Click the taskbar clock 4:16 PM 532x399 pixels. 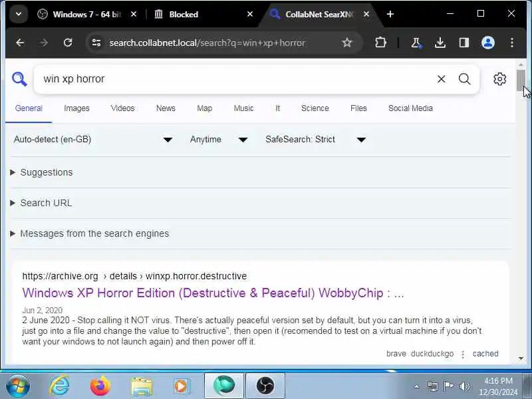click(x=498, y=380)
